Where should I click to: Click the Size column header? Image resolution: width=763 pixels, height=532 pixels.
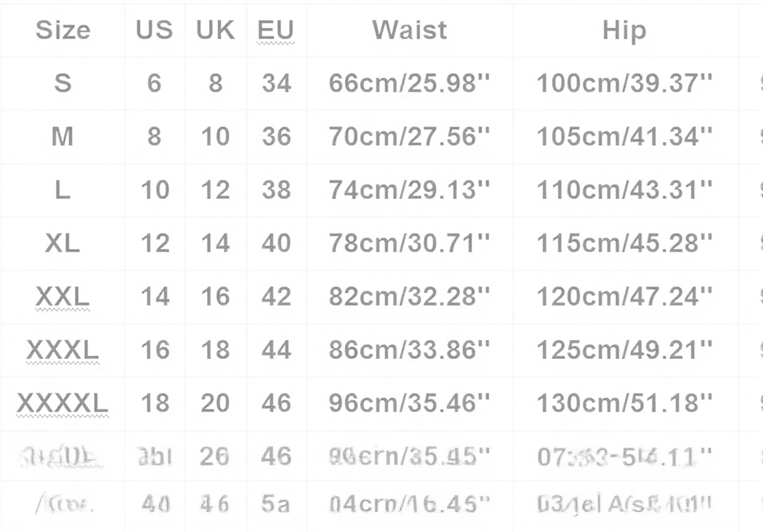tap(63, 30)
